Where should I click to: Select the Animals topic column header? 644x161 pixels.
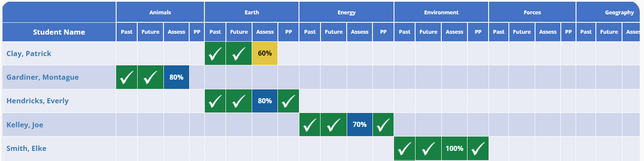coord(160,12)
